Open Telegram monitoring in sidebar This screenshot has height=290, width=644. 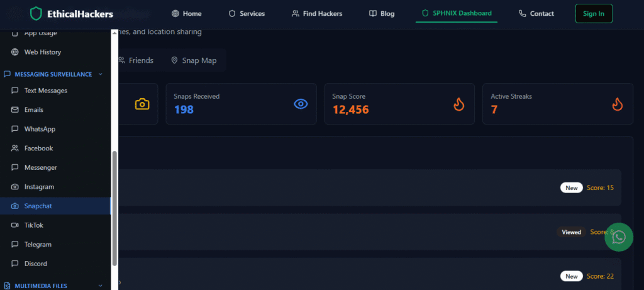coord(38,244)
